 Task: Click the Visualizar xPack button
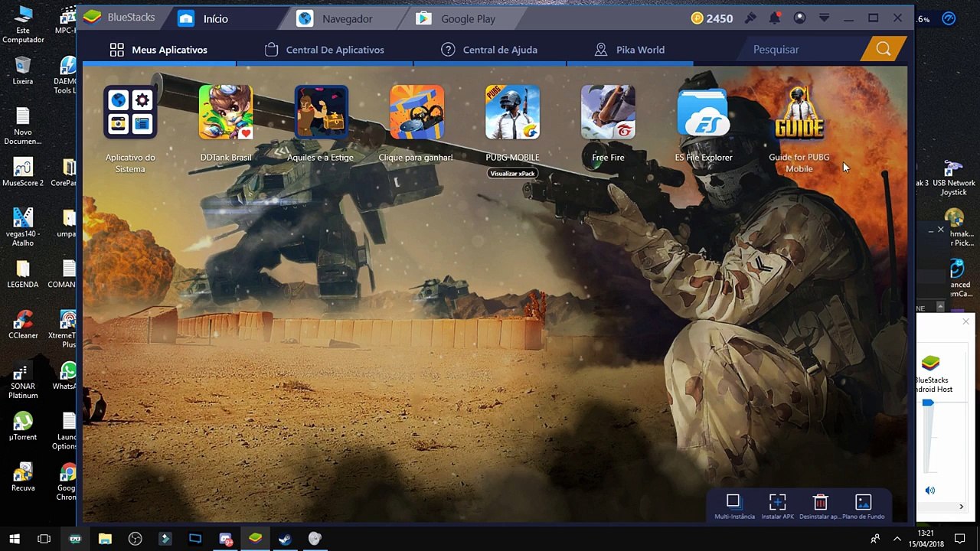(512, 174)
